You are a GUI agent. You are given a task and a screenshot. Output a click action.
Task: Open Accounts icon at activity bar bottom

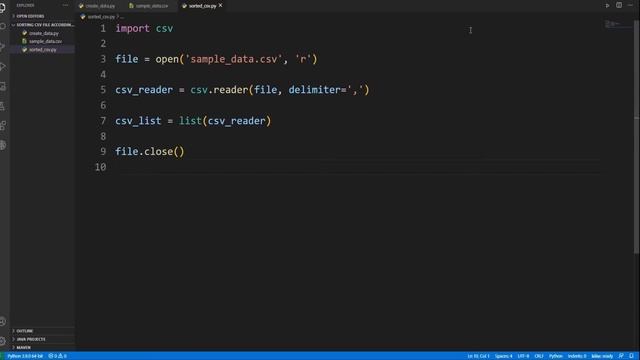3,322
